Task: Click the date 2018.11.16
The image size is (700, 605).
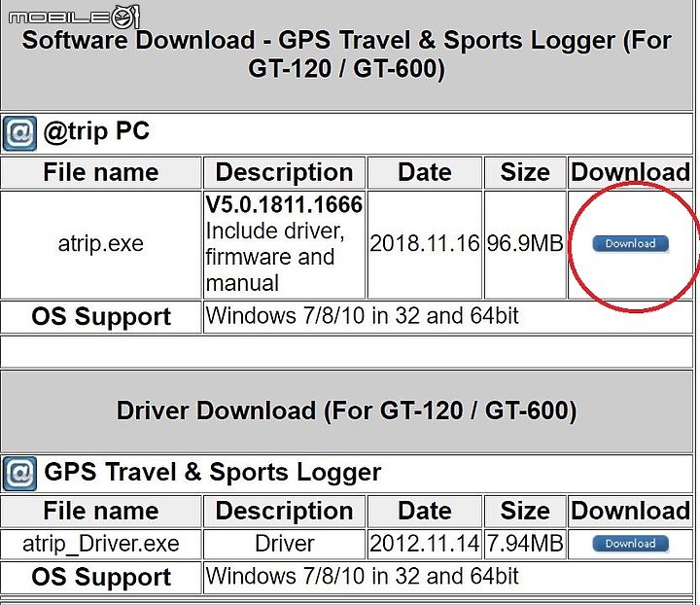Action: 425,244
